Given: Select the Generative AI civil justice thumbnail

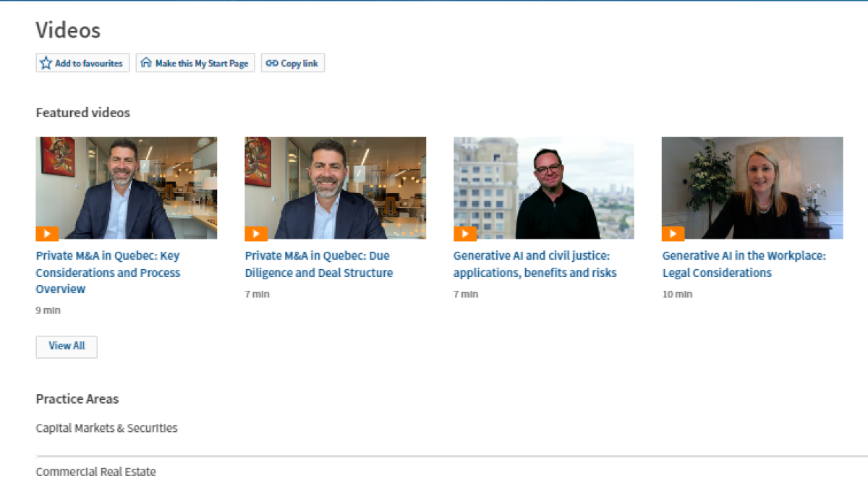Looking at the screenshot, I should tap(543, 188).
